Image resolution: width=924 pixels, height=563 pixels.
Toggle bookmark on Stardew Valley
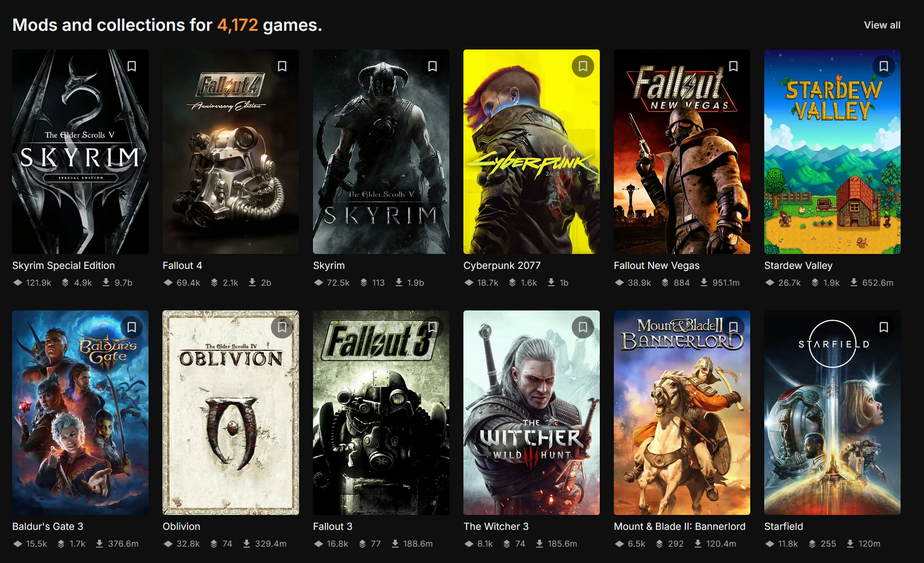pyautogui.click(x=884, y=66)
